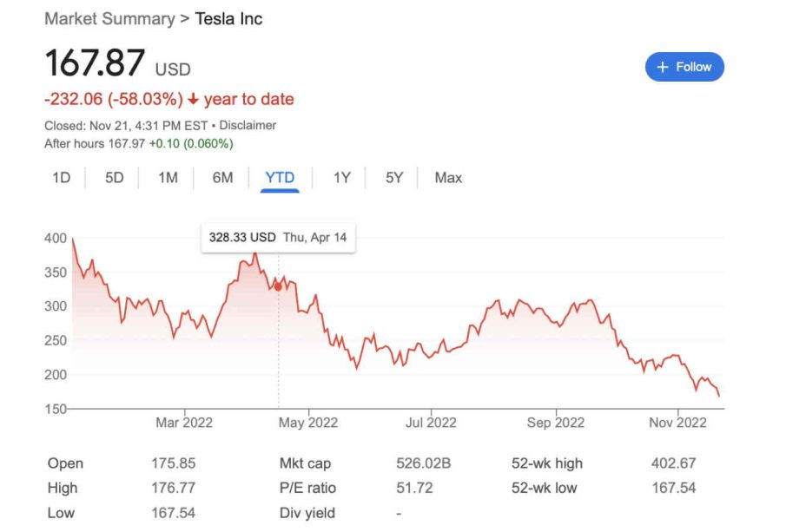786x532 pixels.
Task: Click the Mkt cap value 526.02B
Action: click(423, 463)
